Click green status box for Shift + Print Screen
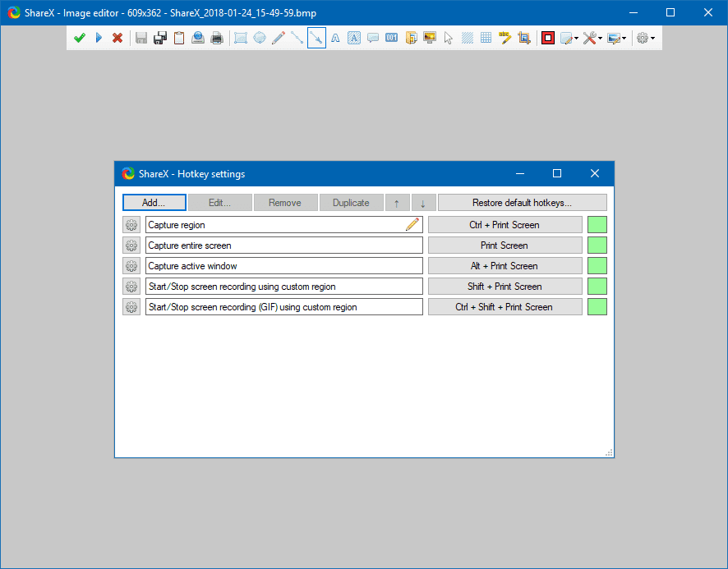This screenshot has height=569, width=728. (597, 286)
